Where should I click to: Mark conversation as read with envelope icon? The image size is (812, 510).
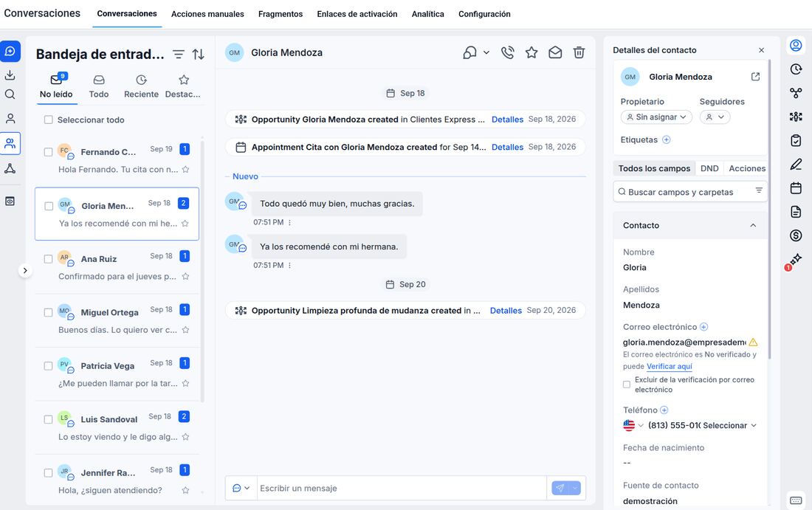pyautogui.click(x=555, y=52)
